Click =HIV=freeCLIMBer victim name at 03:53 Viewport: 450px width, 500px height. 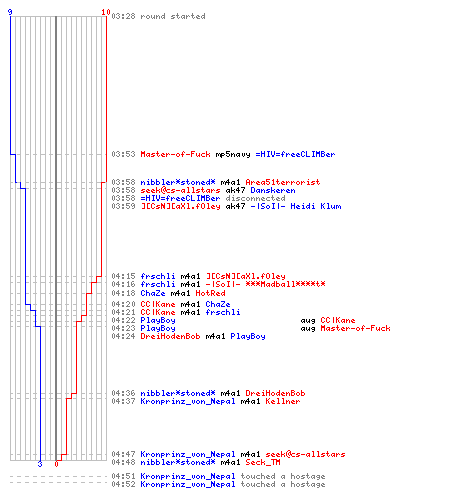295,154
